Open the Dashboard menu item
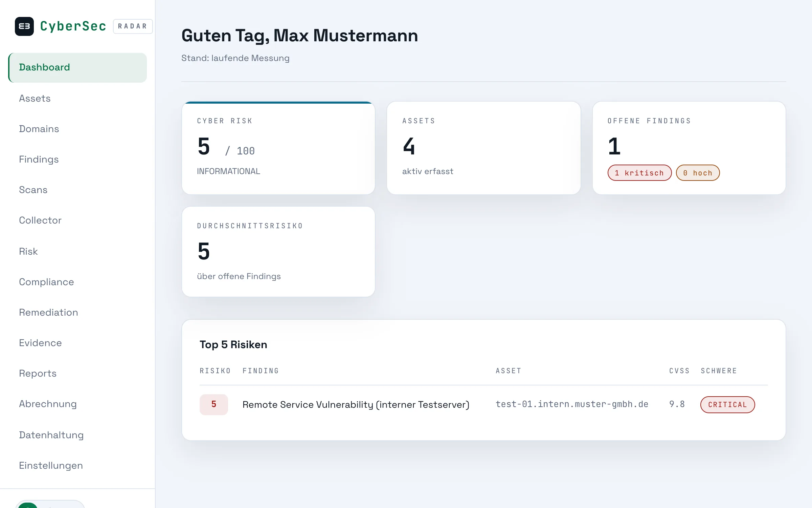Screen dimensions: 812x508 (x=77, y=67)
